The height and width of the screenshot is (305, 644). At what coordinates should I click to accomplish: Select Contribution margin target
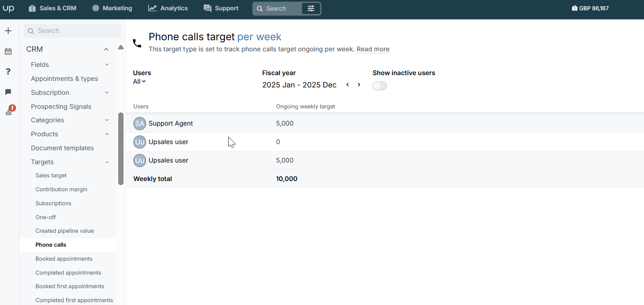[62, 190]
